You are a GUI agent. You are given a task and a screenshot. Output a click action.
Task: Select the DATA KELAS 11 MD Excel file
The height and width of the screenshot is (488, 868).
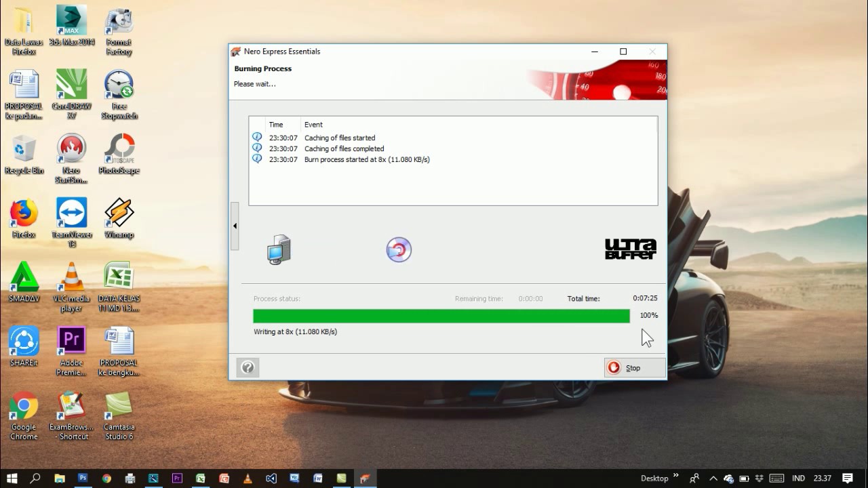tap(119, 287)
